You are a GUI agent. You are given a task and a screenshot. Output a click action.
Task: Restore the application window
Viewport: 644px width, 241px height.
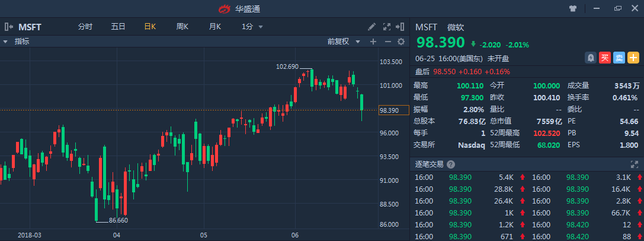(618, 9)
